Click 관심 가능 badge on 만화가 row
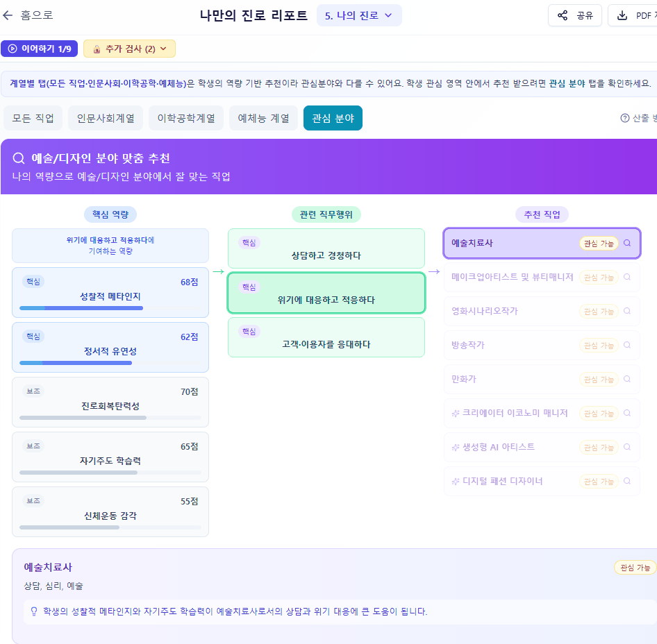The width and height of the screenshot is (657, 644). (x=599, y=380)
